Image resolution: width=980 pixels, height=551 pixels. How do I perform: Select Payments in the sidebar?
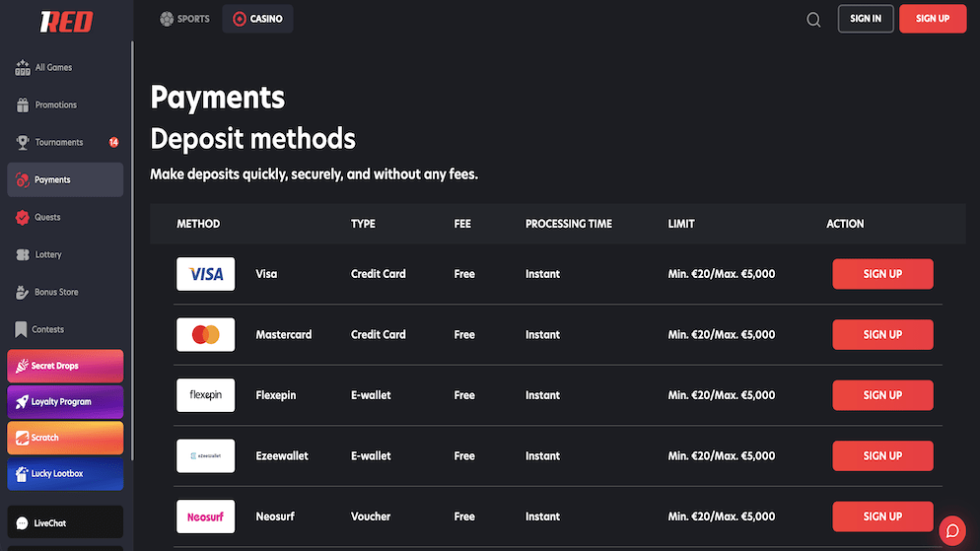pos(65,180)
